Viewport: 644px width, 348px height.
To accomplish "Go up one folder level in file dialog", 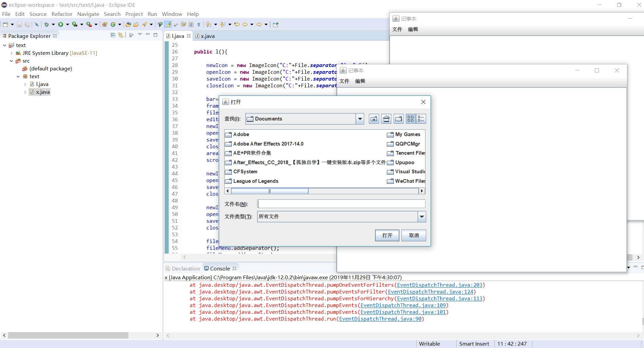I will click(374, 119).
